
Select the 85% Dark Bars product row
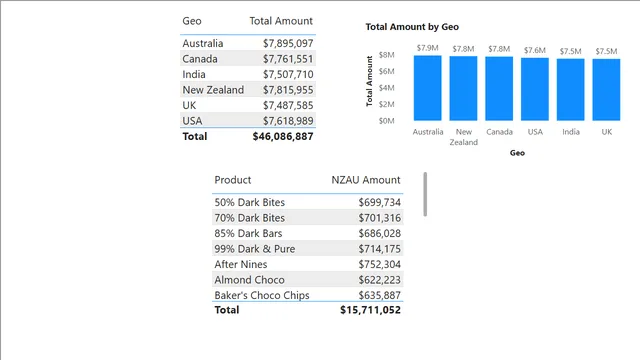[x=308, y=233]
